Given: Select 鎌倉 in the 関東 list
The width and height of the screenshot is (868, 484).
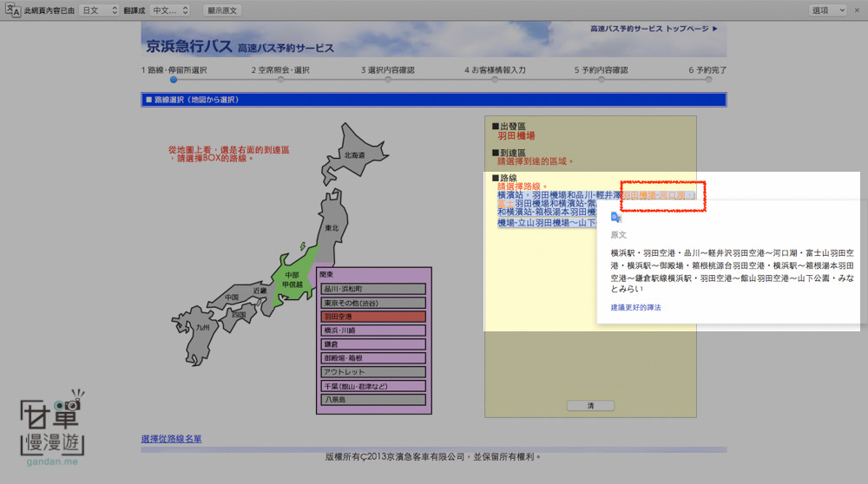Looking at the screenshot, I should pyautogui.click(x=373, y=344).
